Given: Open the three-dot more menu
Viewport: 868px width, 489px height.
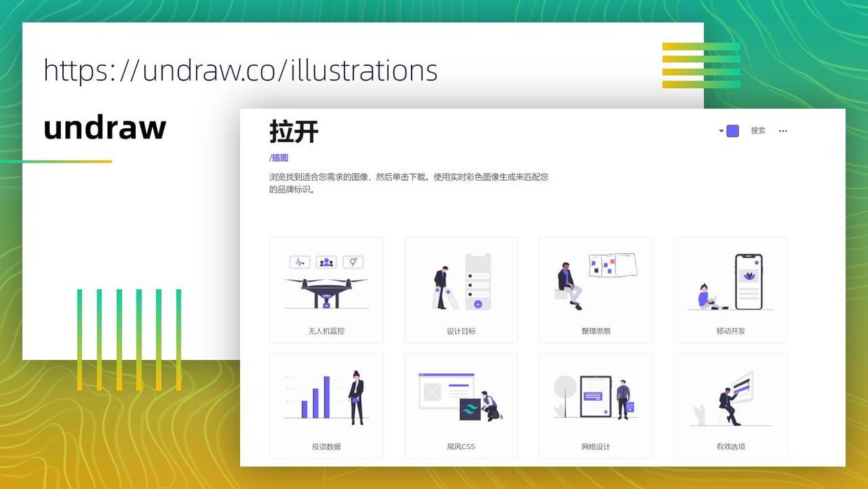Looking at the screenshot, I should pyautogui.click(x=783, y=131).
